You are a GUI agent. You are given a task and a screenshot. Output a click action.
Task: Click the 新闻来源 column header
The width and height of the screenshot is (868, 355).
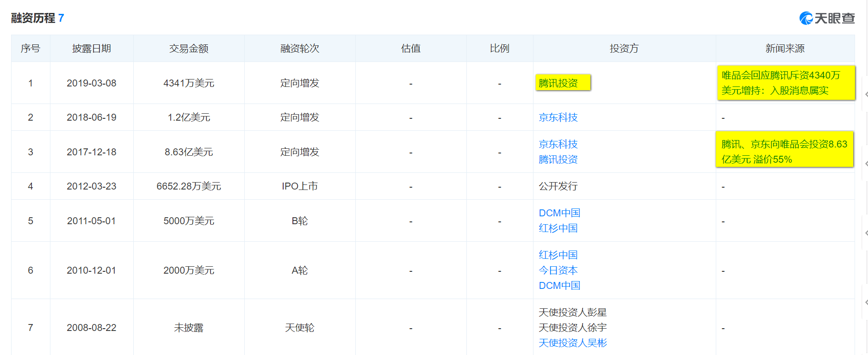tap(785, 49)
